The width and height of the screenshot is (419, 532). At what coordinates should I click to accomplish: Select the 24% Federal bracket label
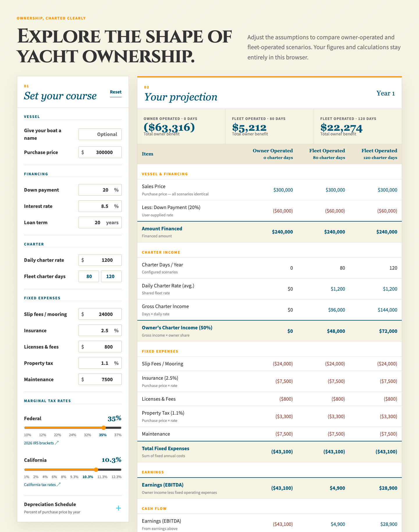pos(72,435)
